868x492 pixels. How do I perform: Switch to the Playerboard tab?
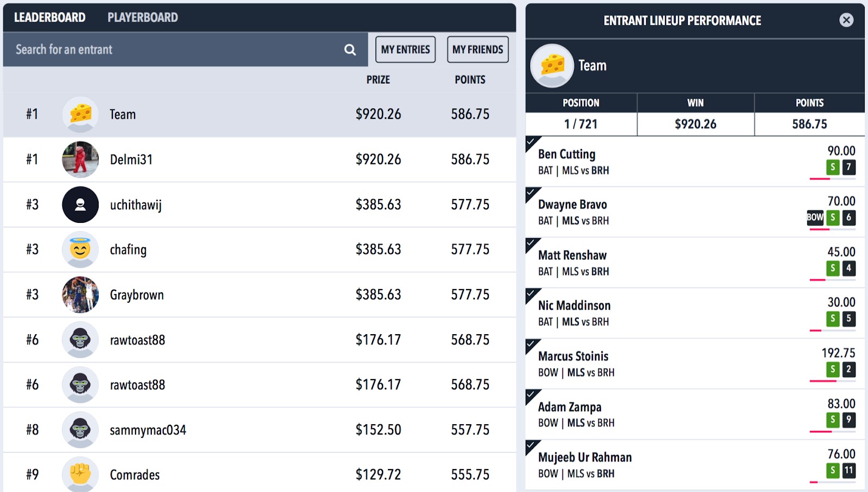tap(143, 17)
